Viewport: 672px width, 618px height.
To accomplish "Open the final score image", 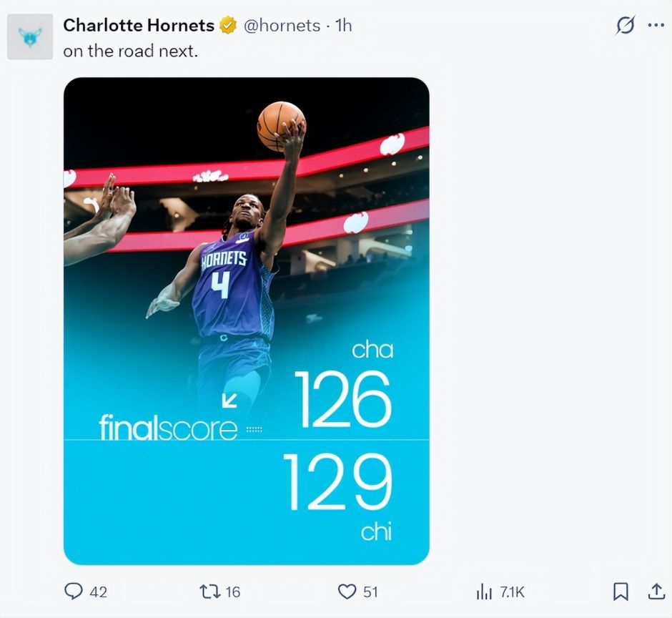I will [x=247, y=321].
